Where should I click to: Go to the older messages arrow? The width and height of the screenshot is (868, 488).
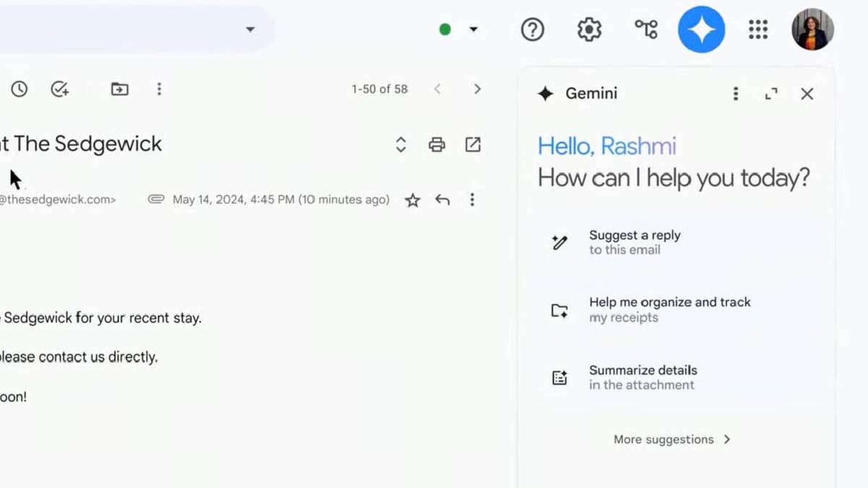tap(477, 89)
